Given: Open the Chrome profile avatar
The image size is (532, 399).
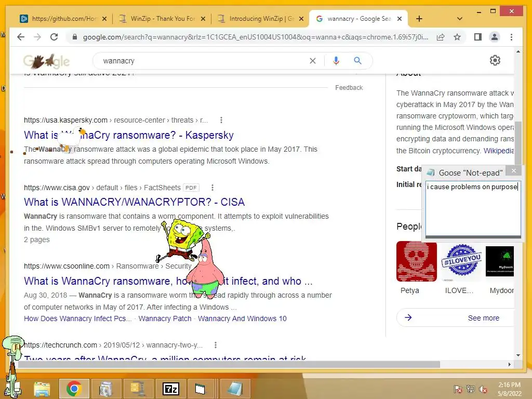Looking at the screenshot, I should 495,37.
